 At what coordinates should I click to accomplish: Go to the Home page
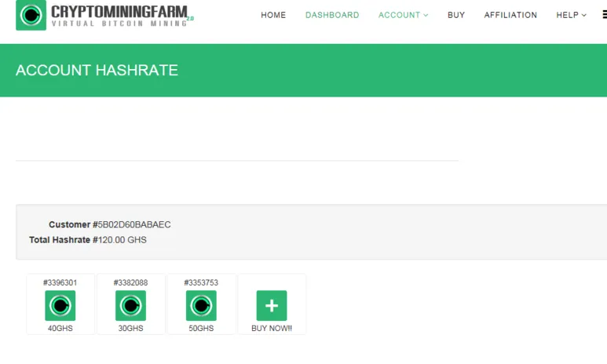[273, 15]
